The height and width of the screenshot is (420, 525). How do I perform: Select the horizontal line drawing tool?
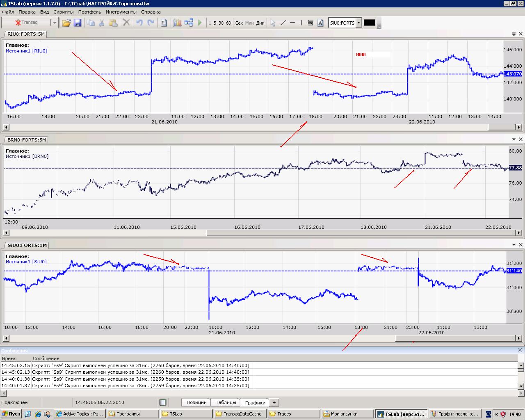[x=292, y=23]
